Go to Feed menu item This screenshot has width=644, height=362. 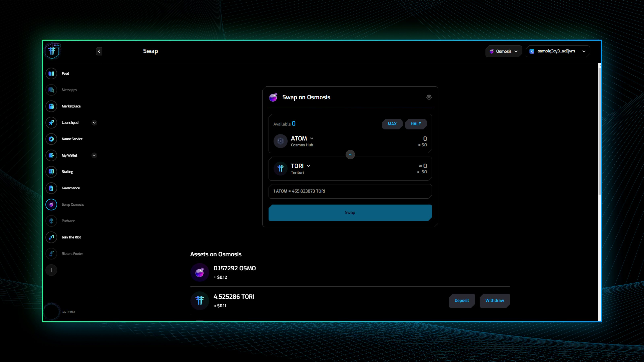(65, 73)
